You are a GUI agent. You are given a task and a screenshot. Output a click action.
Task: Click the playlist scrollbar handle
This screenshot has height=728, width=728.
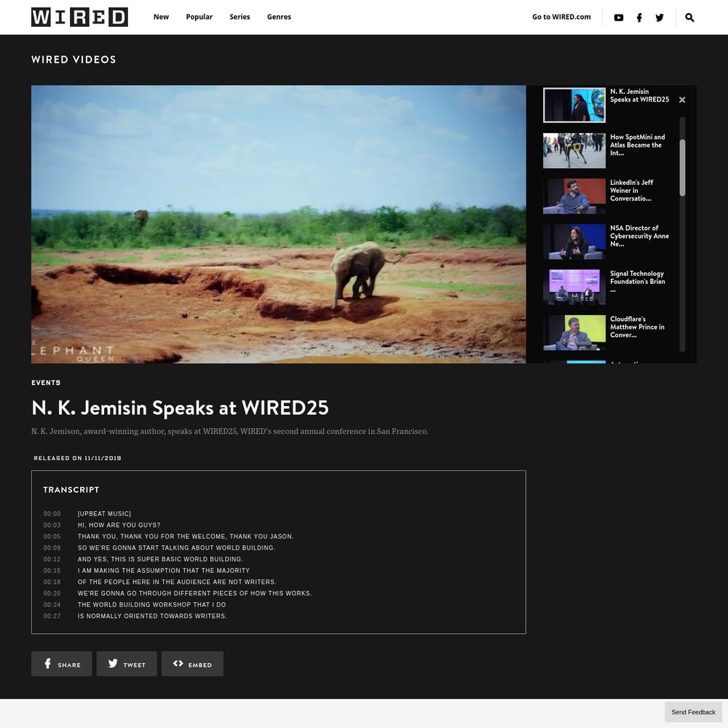pos(682,167)
